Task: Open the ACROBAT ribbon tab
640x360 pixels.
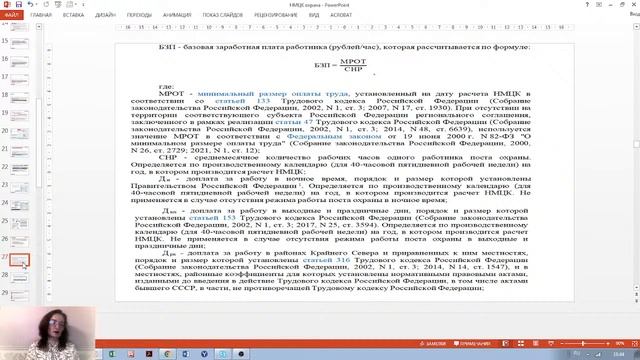Action: click(x=341, y=15)
